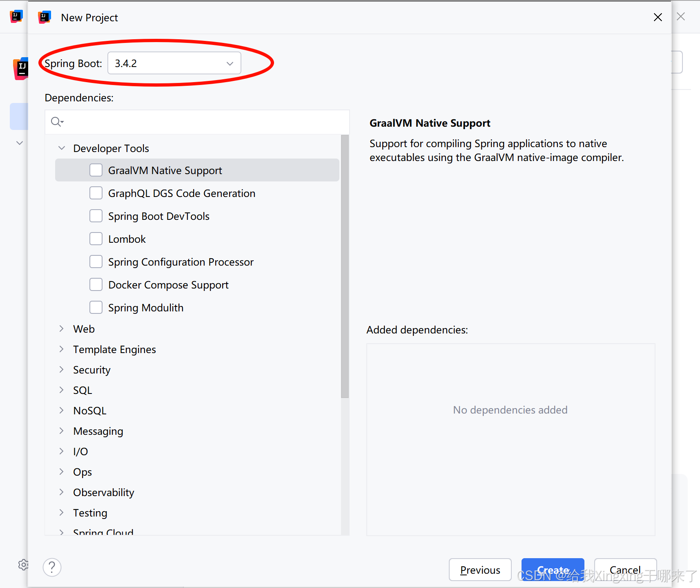
Task: Click the Create button
Action: [553, 570]
